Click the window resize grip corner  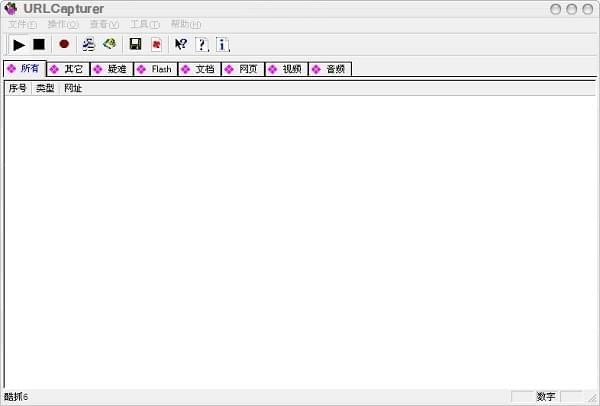[x=592, y=398]
